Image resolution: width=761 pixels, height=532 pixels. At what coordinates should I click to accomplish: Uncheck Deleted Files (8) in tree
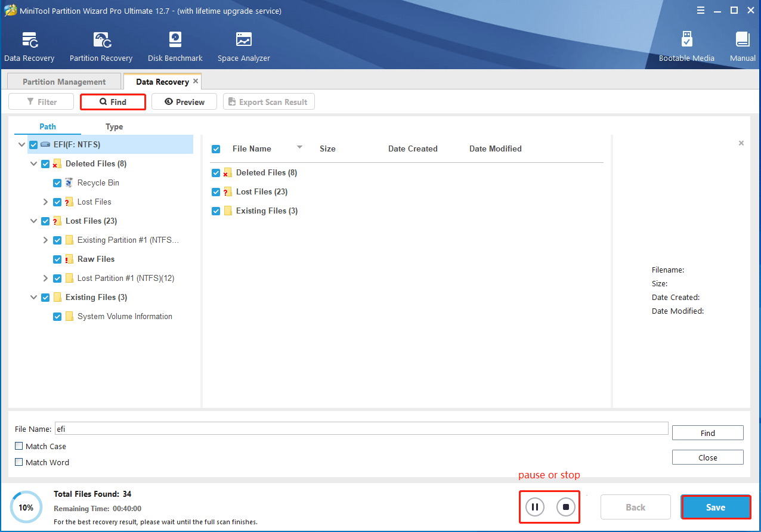coord(45,163)
